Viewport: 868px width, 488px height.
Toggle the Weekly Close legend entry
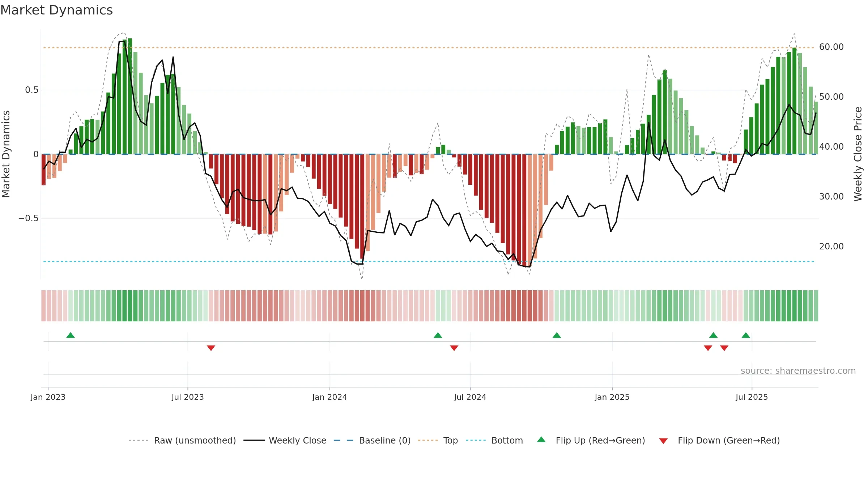(285, 440)
